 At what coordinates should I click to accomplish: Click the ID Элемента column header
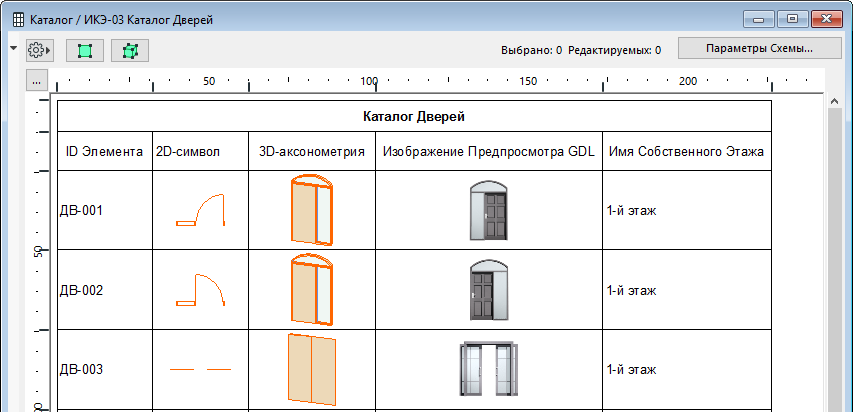[105, 151]
